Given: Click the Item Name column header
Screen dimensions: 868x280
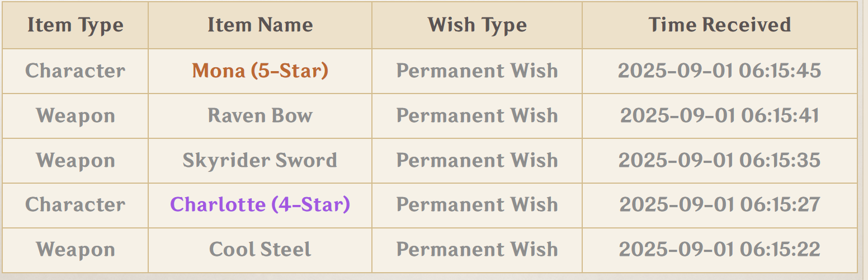Looking at the screenshot, I should click(x=260, y=25).
